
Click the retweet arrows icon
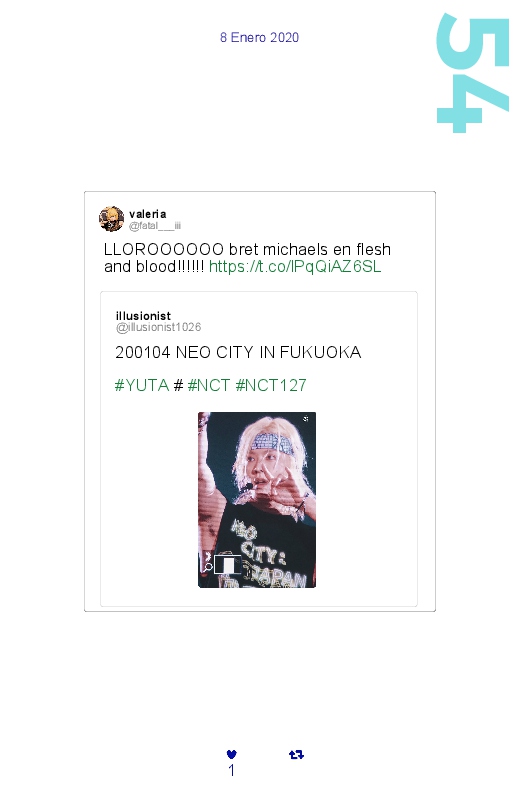296,754
